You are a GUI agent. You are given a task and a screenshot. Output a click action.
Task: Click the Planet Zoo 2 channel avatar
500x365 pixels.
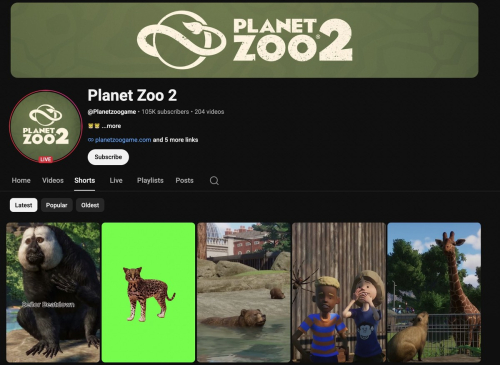point(46,126)
